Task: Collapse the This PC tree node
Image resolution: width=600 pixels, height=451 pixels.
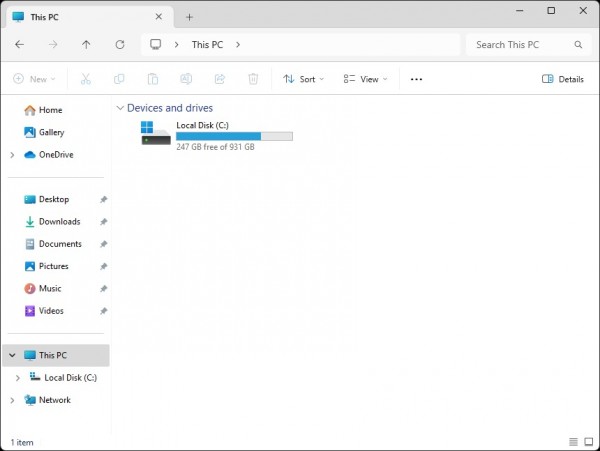Action: (12, 355)
